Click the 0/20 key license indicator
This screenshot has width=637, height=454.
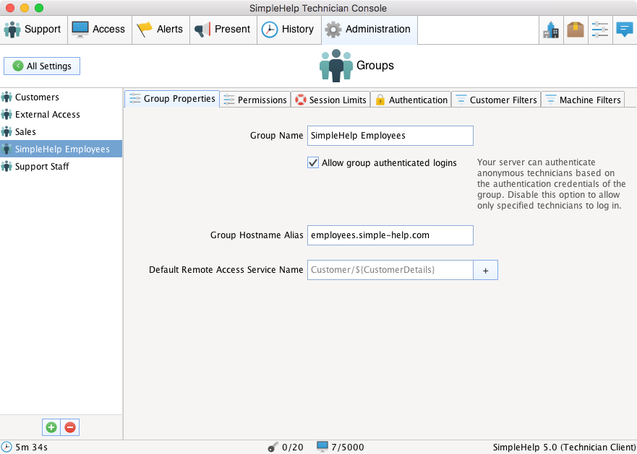[x=286, y=447]
